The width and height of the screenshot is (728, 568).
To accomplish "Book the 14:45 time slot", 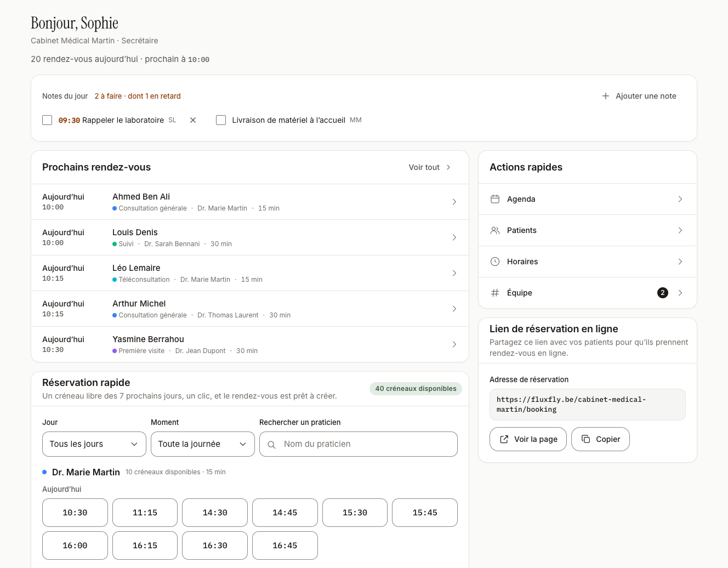I will click(x=285, y=513).
